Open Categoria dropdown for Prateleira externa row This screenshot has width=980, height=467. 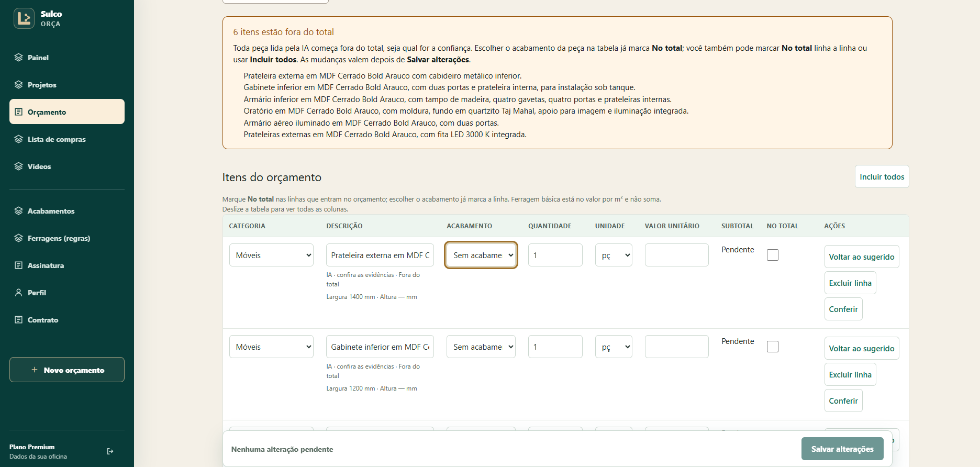(x=271, y=255)
